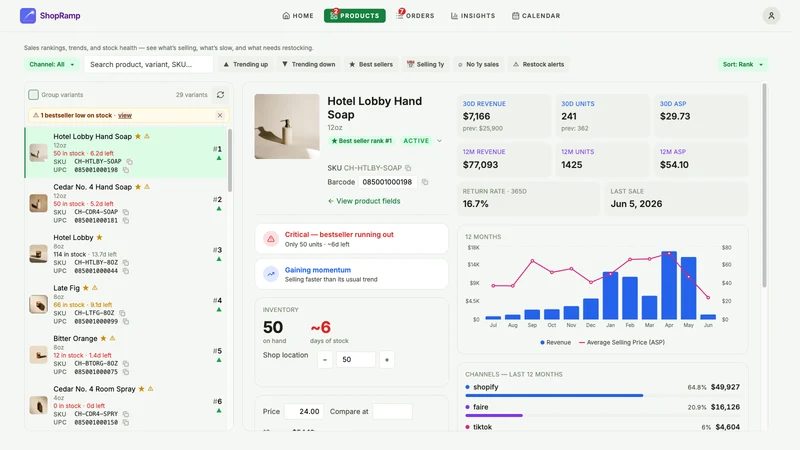Copy barcode next to barcode field
The image size is (800, 450).
425,182
